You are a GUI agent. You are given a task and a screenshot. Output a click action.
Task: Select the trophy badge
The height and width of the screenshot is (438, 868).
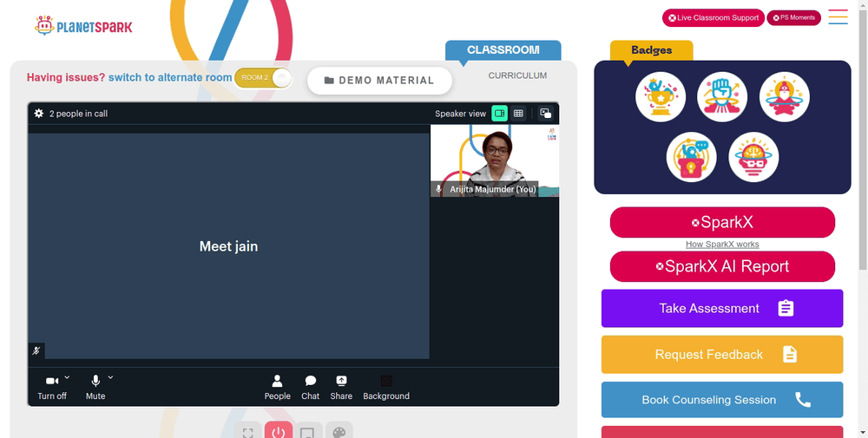pyautogui.click(x=661, y=97)
